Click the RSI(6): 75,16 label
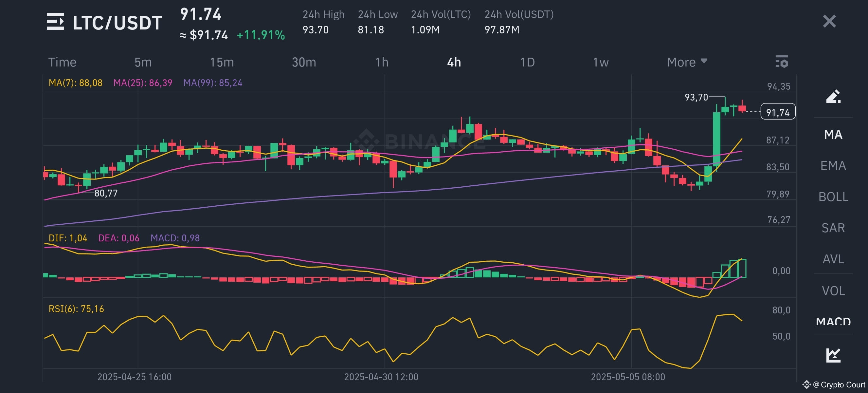The image size is (868, 393). [x=76, y=309]
